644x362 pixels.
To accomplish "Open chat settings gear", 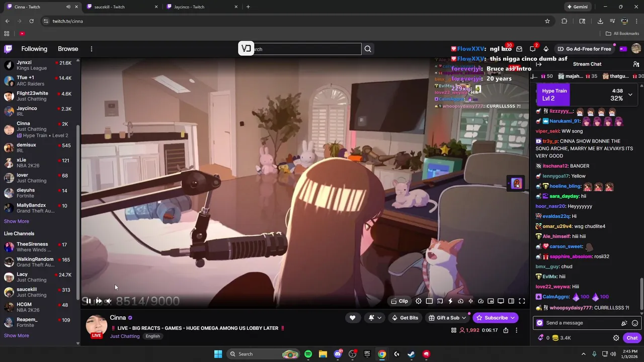I will click(x=616, y=338).
